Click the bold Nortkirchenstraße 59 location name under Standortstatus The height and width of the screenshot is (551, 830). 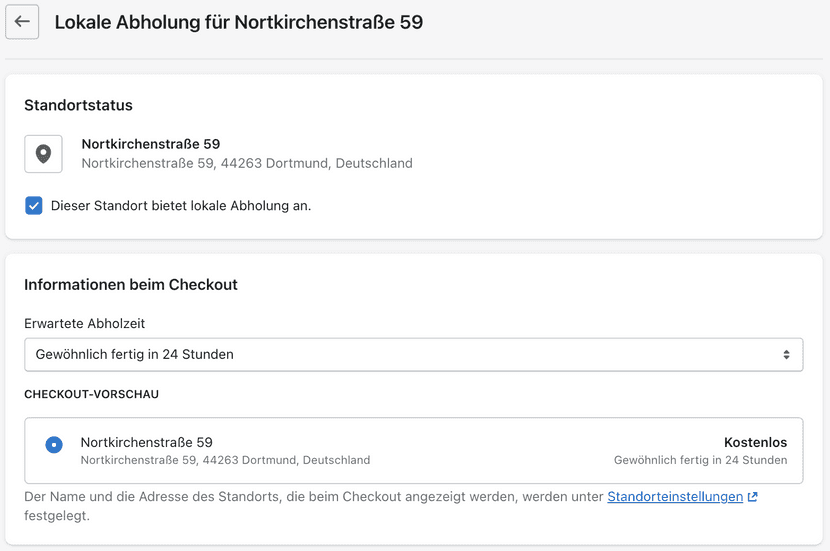[x=151, y=144]
